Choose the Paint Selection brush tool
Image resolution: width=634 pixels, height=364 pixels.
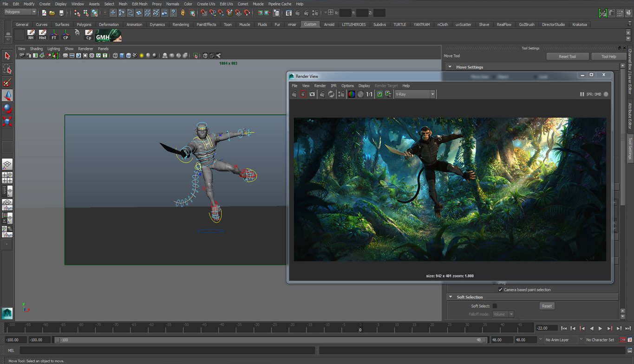pos(7,82)
